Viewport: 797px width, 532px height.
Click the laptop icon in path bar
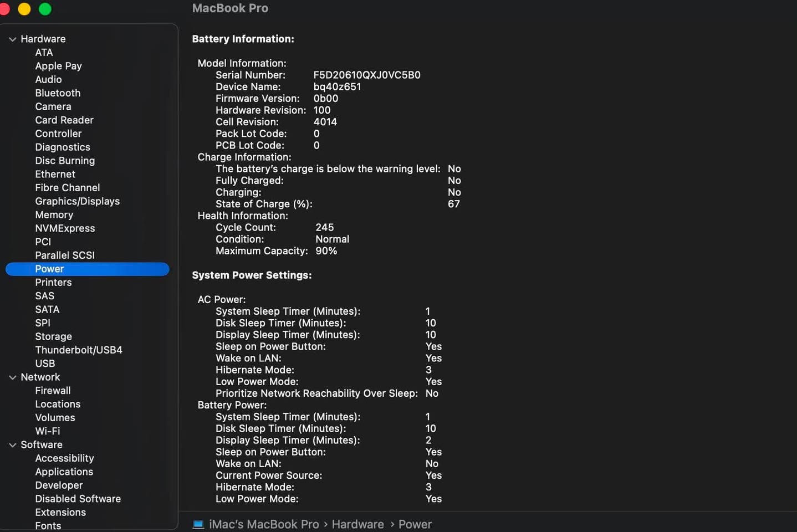tap(198, 524)
